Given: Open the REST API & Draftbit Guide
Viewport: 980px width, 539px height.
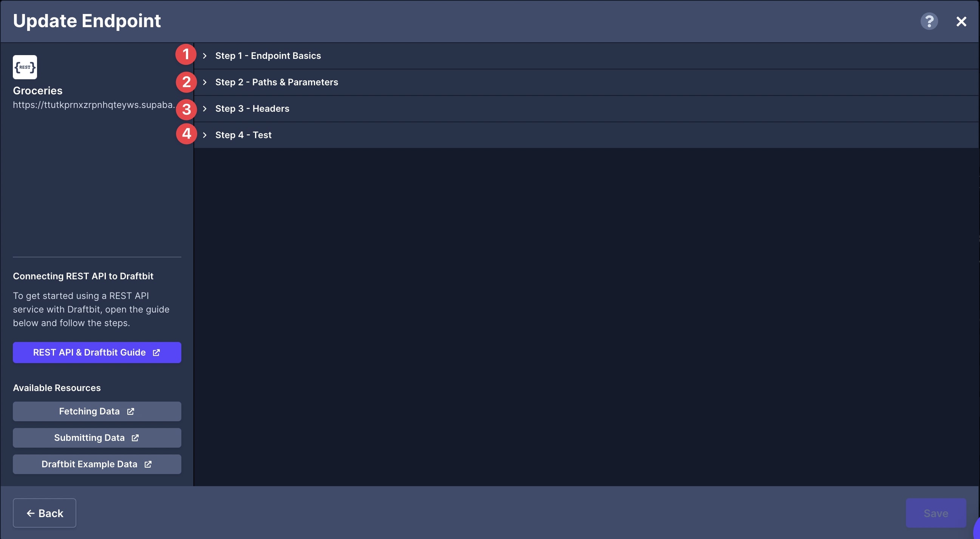Looking at the screenshot, I should (97, 353).
